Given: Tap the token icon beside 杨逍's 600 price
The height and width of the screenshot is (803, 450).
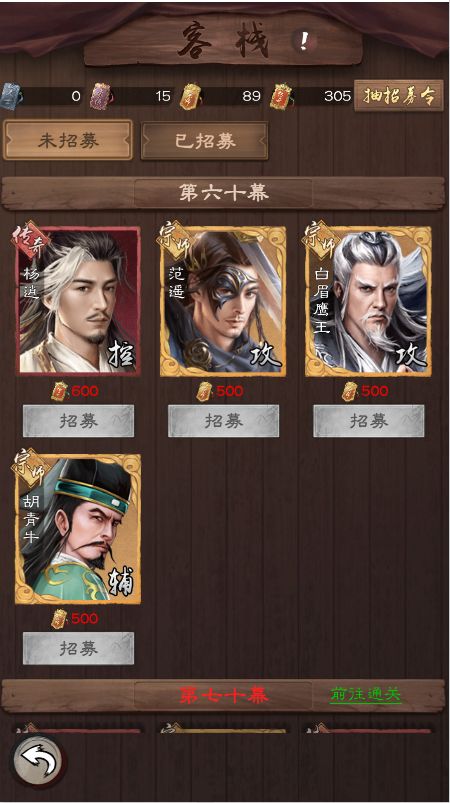Looking at the screenshot, I should tap(59, 392).
